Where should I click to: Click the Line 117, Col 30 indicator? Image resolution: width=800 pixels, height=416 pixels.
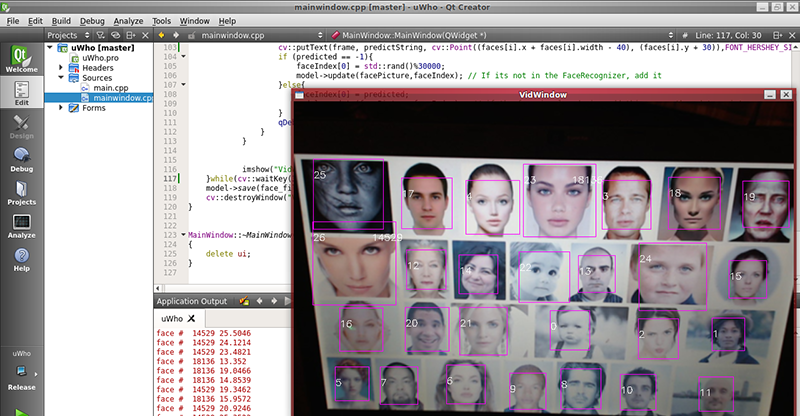(753, 35)
